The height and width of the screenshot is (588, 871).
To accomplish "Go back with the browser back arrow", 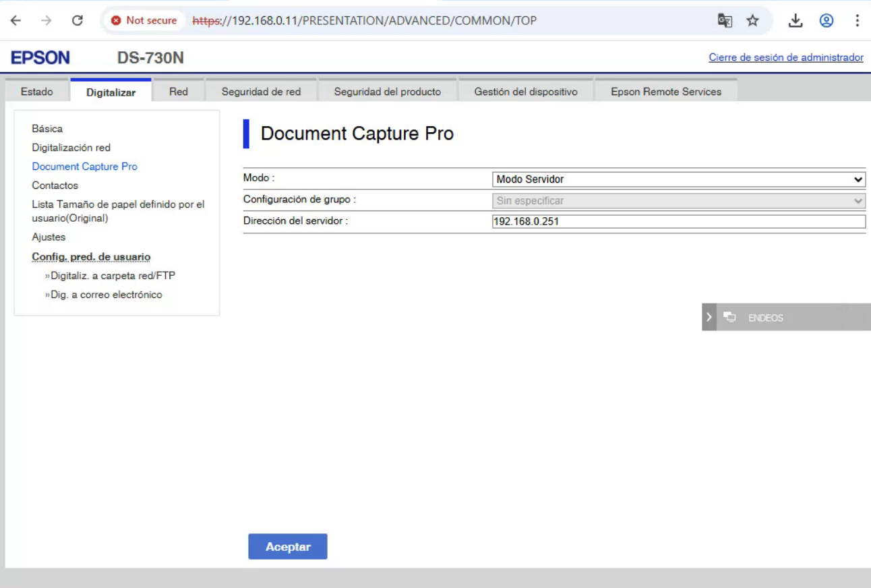I will coord(16,20).
